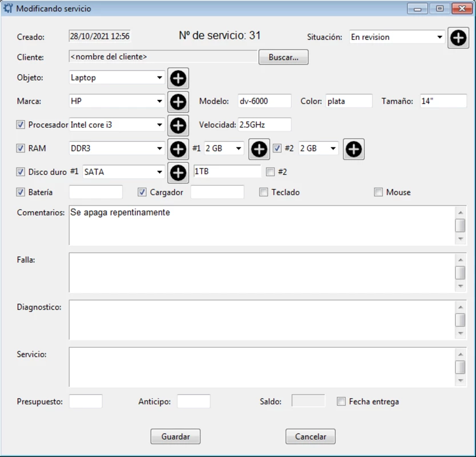476x457 pixels.
Task: Add RAM size option for slot #1
Action: click(259, 149)
